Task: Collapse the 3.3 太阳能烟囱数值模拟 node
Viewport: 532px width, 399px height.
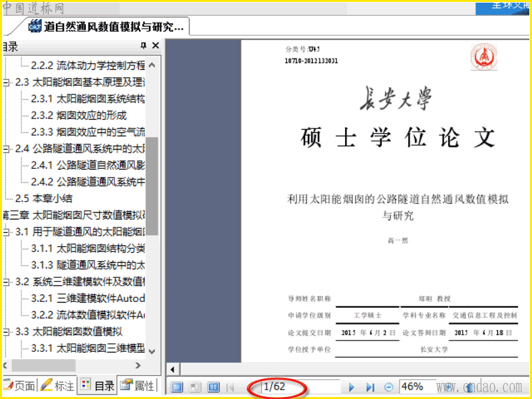Action: (6, 331)
